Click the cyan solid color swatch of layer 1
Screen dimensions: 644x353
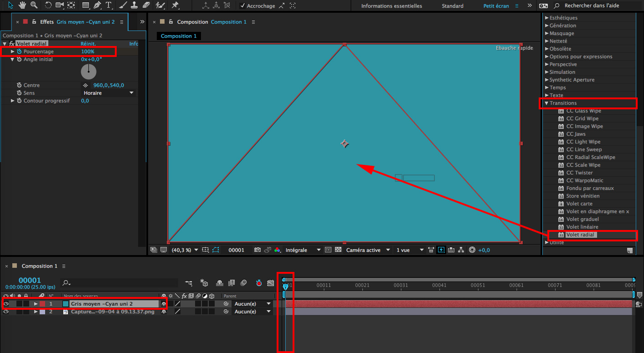pos(66,304)
